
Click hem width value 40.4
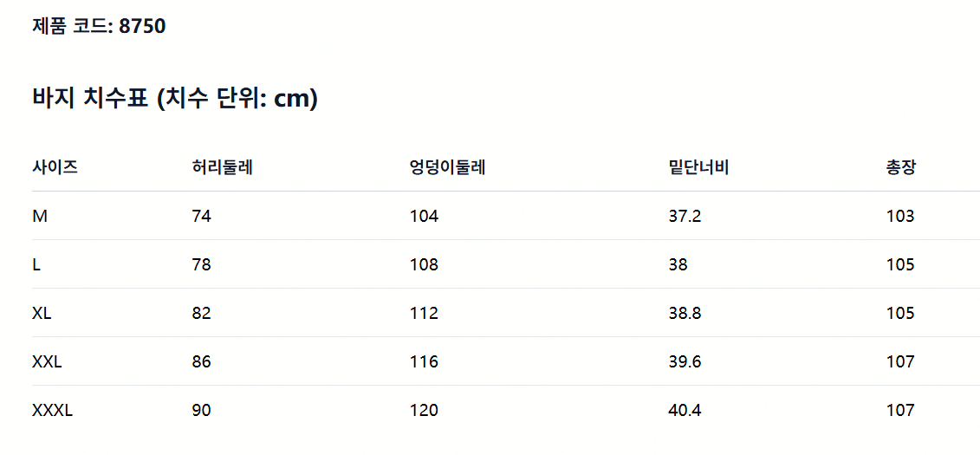tap(685, 411)
